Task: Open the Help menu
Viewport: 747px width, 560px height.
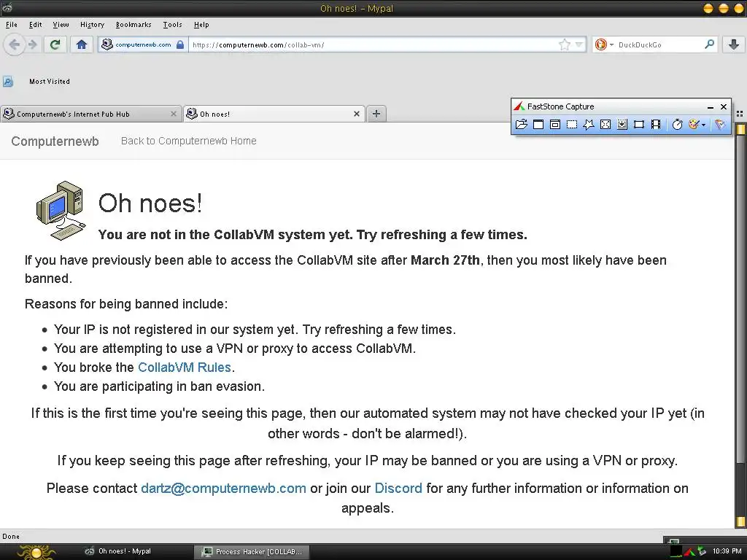Action: [201, 25]
